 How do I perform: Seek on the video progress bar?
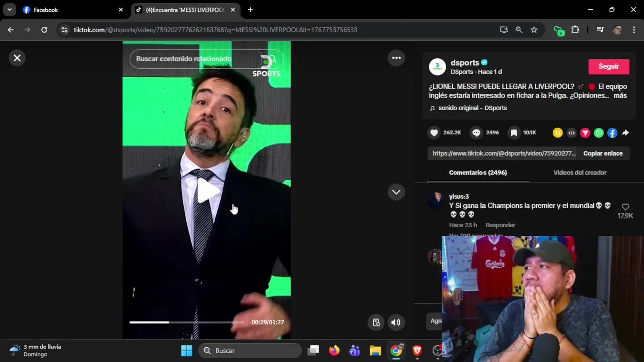pyautogui.click(x=186, y=322)
